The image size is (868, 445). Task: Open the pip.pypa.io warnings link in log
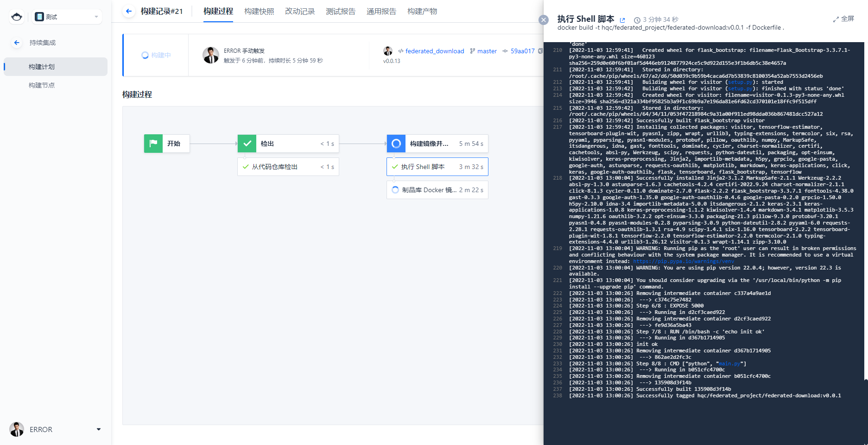(x=684, y=261)
